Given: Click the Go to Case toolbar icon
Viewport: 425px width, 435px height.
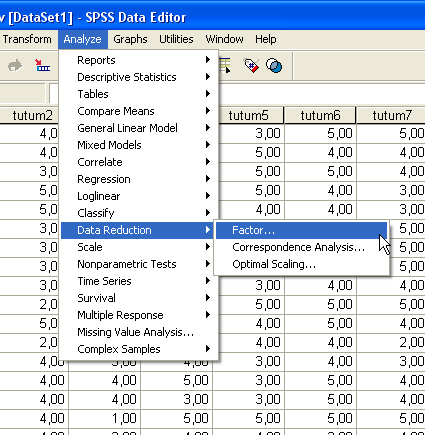Looking at the screenshot, I should [43, 66].
